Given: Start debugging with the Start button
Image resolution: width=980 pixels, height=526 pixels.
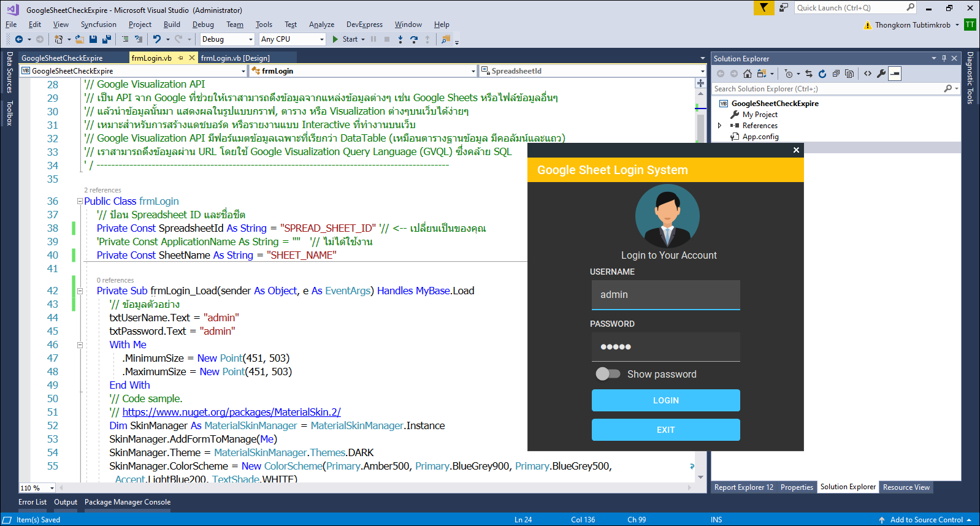Looking at the screenshot, I should point(345,39).
